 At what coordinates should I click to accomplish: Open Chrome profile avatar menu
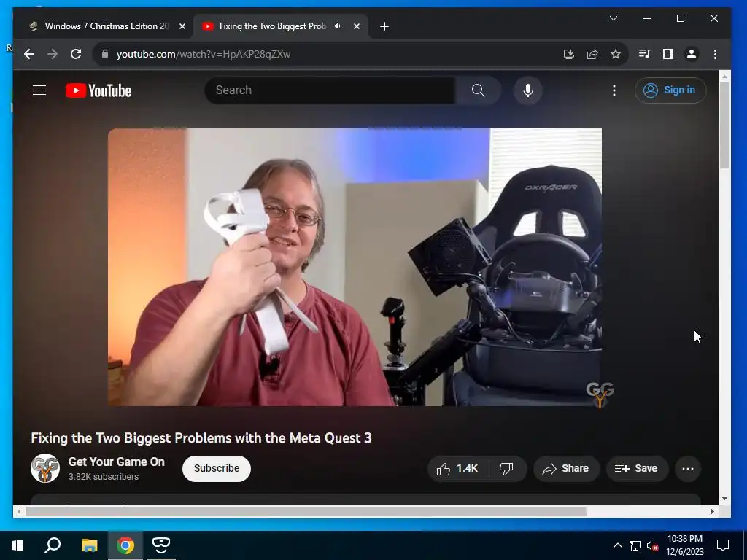click(x=692, y=54)
